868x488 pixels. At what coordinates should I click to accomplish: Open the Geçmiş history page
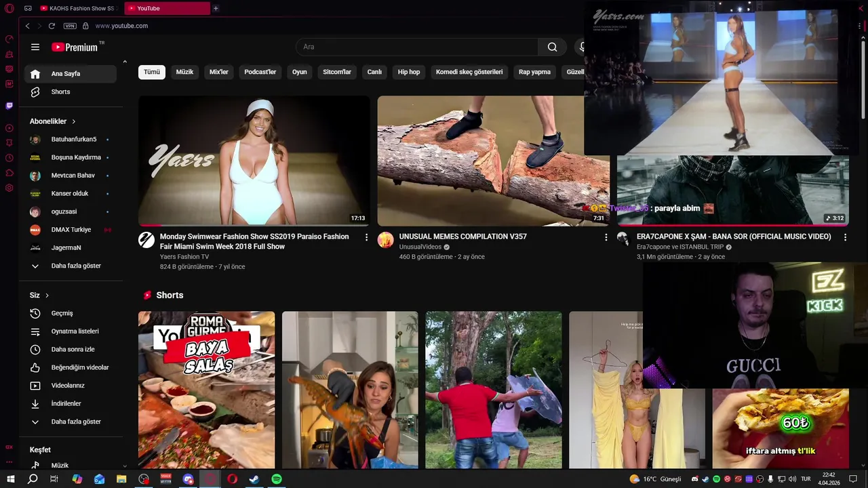point(71,313)
